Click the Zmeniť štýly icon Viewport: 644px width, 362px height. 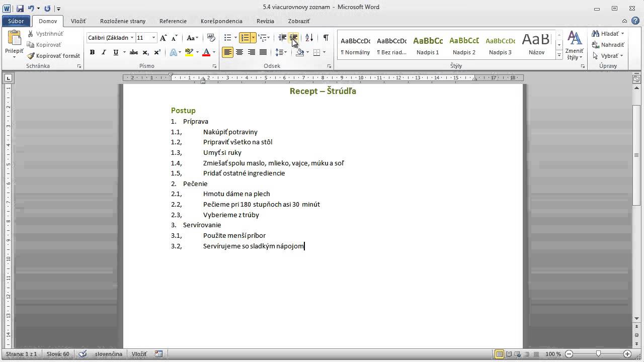click(x=574, y=45)
